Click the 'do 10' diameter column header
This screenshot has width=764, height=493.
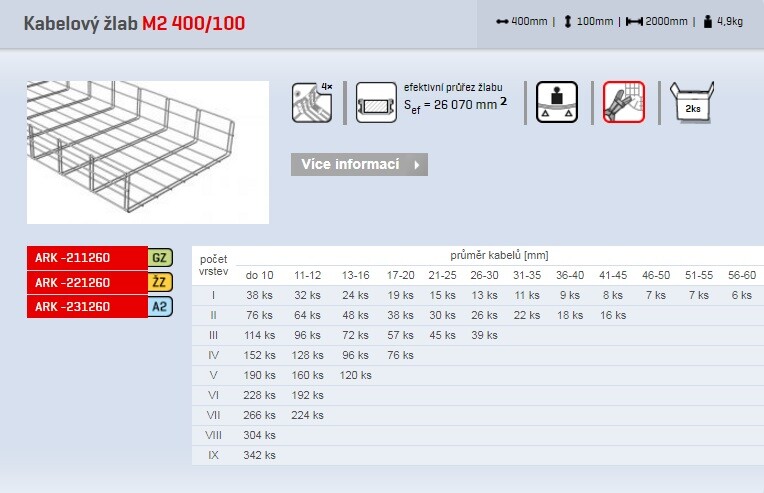point(259,275)
